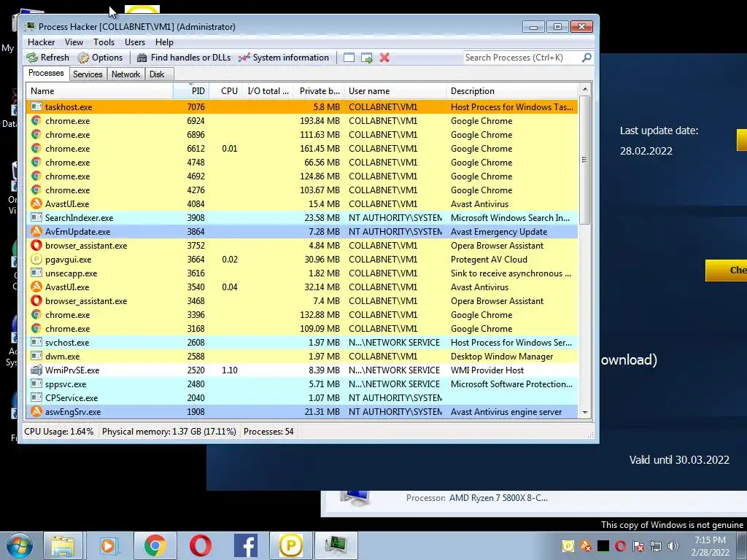Select chrome.exe with PID 3168
Image resolution: width=747 pixels, height=560 pixels.
302,329
